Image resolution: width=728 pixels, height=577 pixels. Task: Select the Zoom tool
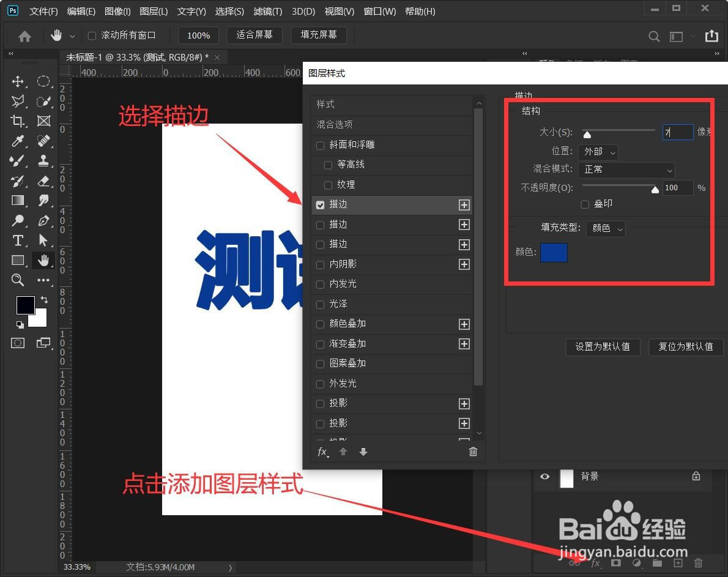18,280
